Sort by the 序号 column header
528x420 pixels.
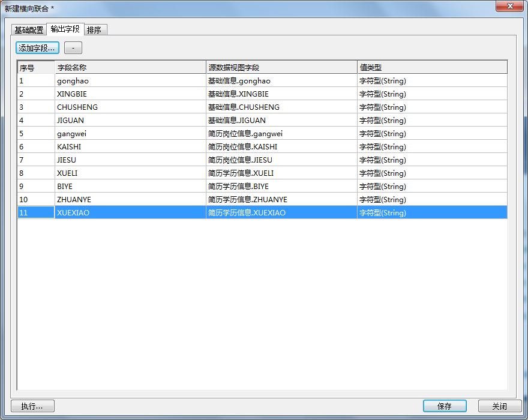coord(35,68)
